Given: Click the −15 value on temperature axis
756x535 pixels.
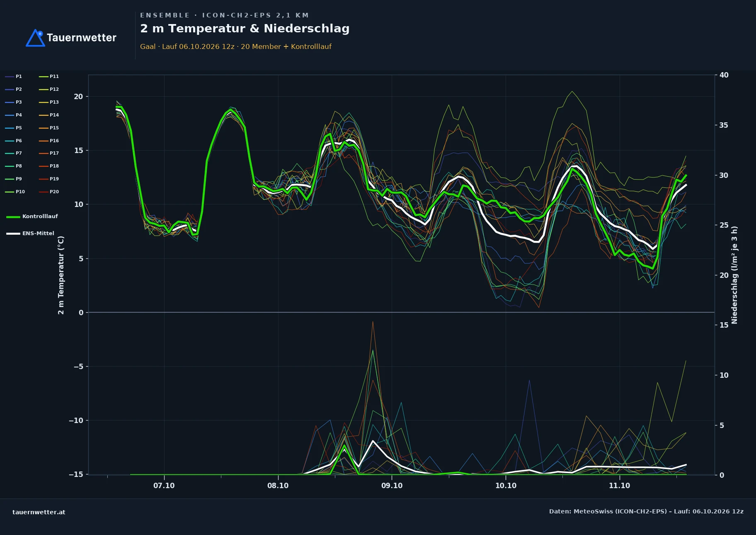Looking at the screenshot, I should (76, 474).
